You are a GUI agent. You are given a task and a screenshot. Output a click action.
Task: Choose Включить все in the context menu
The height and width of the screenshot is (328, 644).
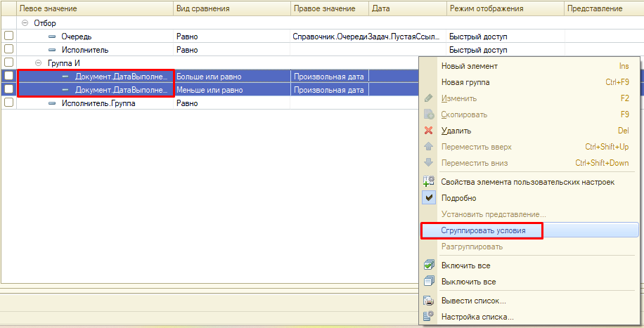(x=530, y=265)
